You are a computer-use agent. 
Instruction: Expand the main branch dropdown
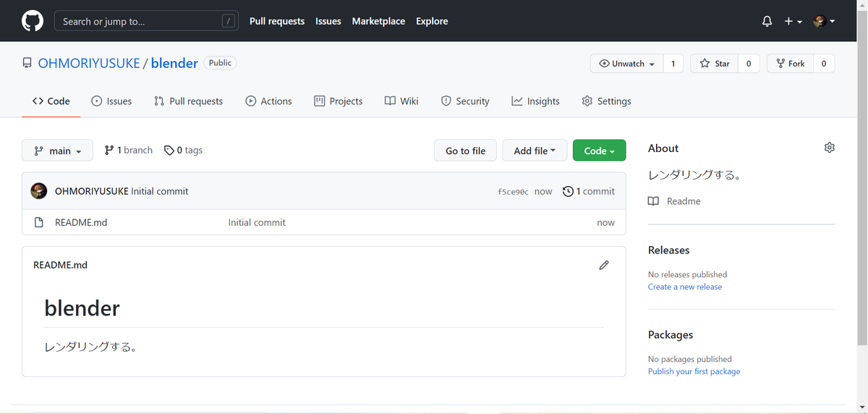(57, 151)
